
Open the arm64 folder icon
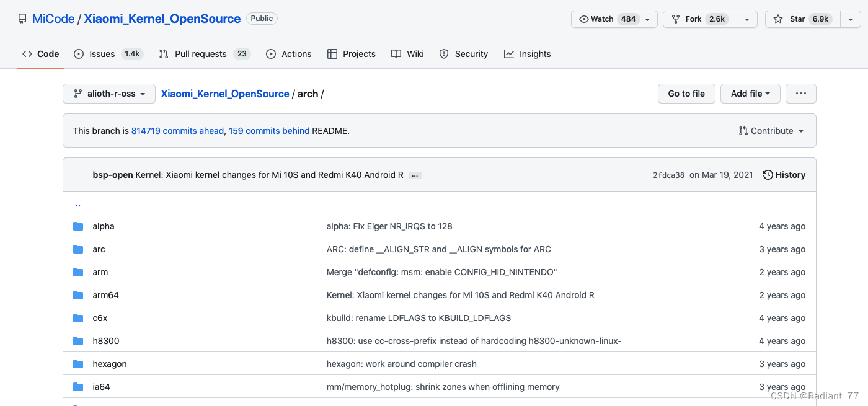coord(78,295)
